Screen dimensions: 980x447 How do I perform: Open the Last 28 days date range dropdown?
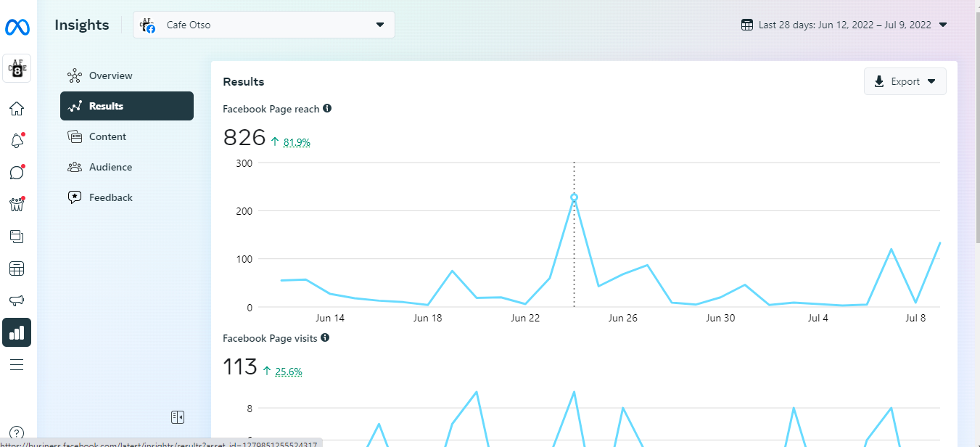pos(844,25)
